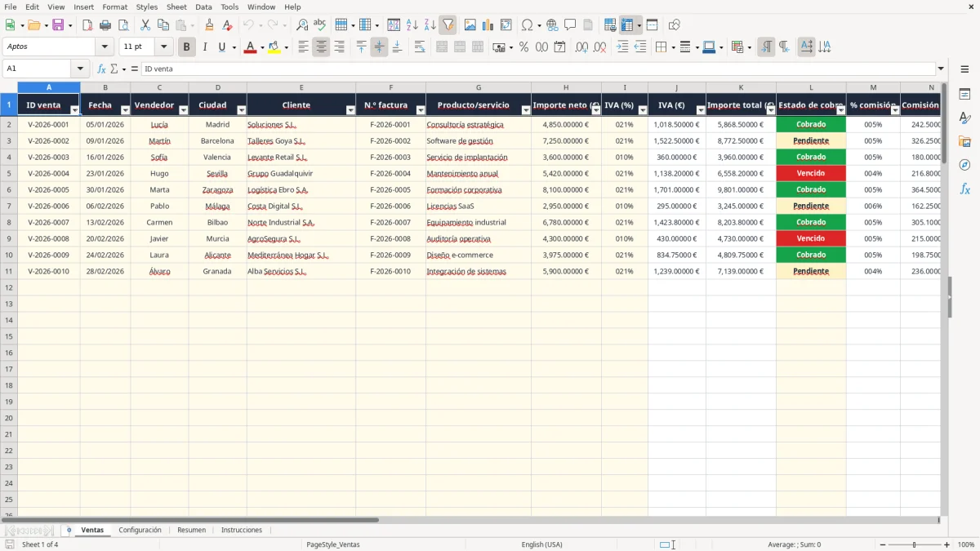The height and width of the screenshot is (551, 980).
Task: Switch to the Instrucciones sheet tab
Action: coord(242,530)
